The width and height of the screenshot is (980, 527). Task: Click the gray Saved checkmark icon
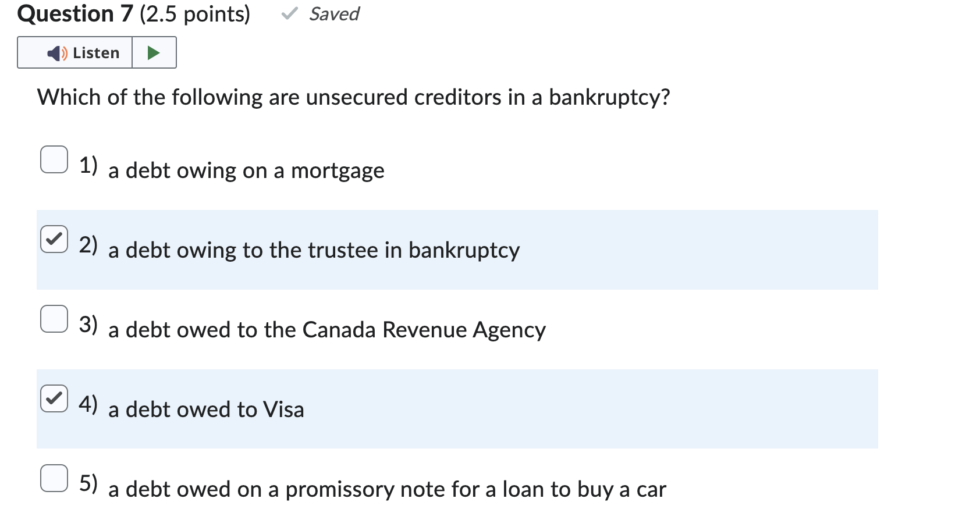[x=289, y=13]
